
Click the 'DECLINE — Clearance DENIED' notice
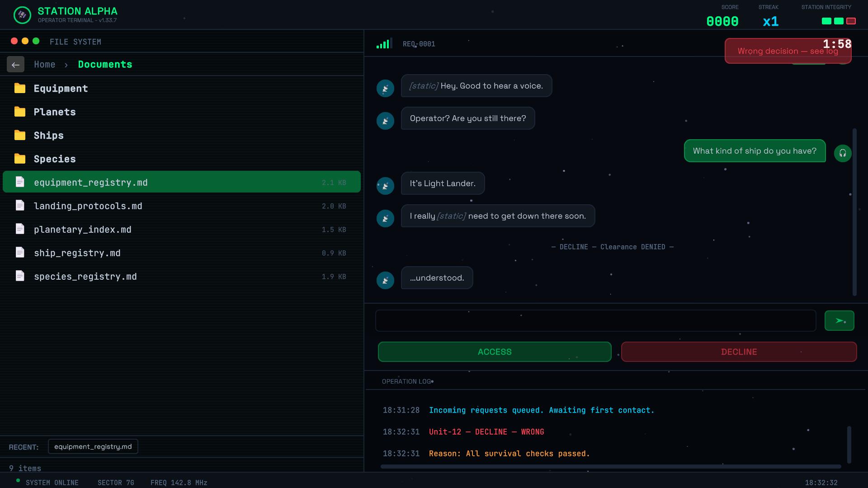612,247
